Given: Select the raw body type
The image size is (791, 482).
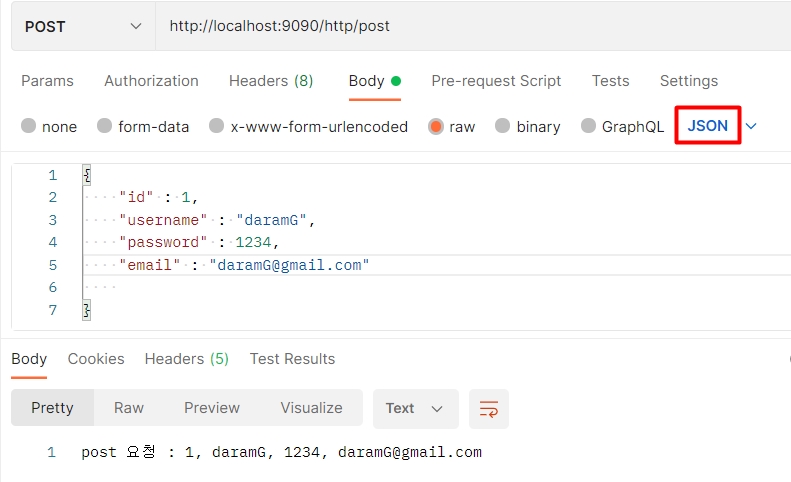Looking at the screenshot, I should (x=451, y=126).
